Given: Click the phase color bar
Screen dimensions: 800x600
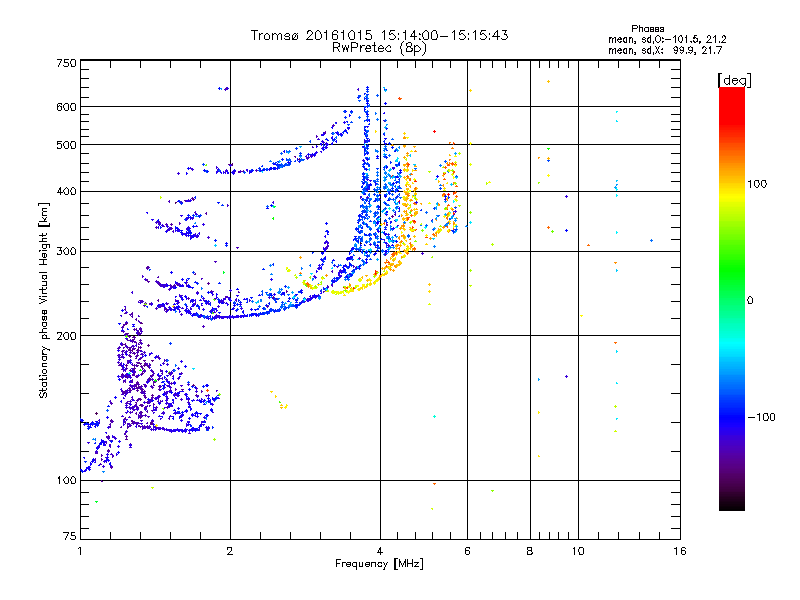Looking at the screenshot, I should [x=732, y=299].
